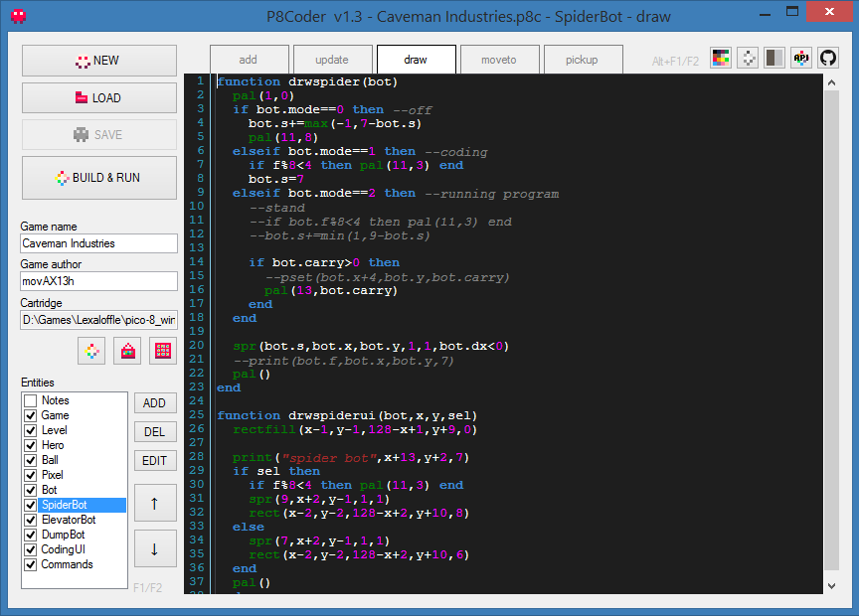The image size is (859, 616).
Task: Click the Cartridge path input field
Action: pyautogui.click(x=98, y=320)
